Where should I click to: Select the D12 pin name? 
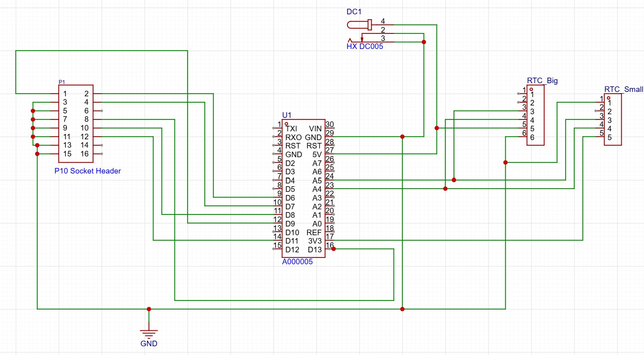[292, 250]
